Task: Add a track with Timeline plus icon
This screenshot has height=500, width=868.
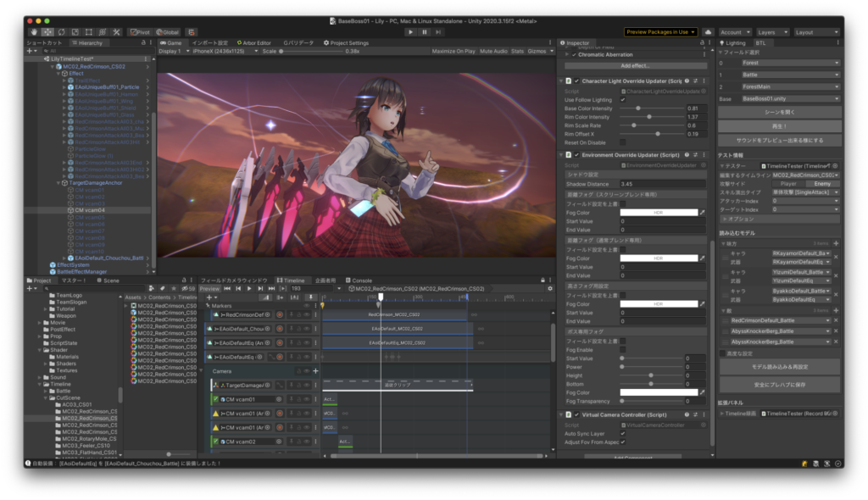Action: (210, 297)
